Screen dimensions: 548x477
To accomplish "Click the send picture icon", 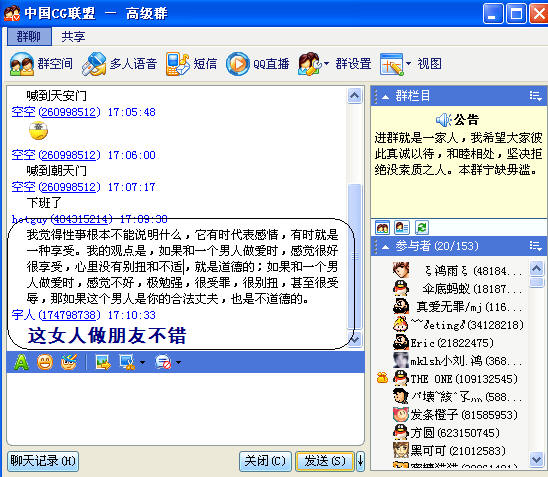I will click(x=103, y=362).
